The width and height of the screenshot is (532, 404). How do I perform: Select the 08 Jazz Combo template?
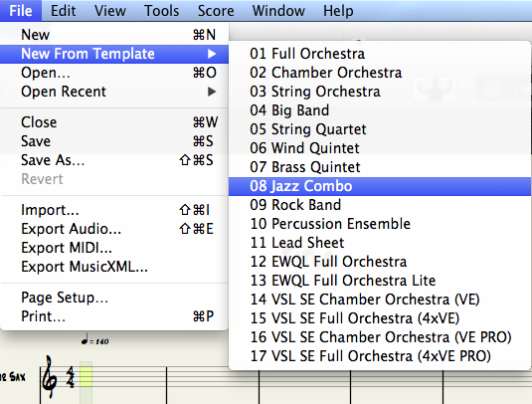click(380, 186)
